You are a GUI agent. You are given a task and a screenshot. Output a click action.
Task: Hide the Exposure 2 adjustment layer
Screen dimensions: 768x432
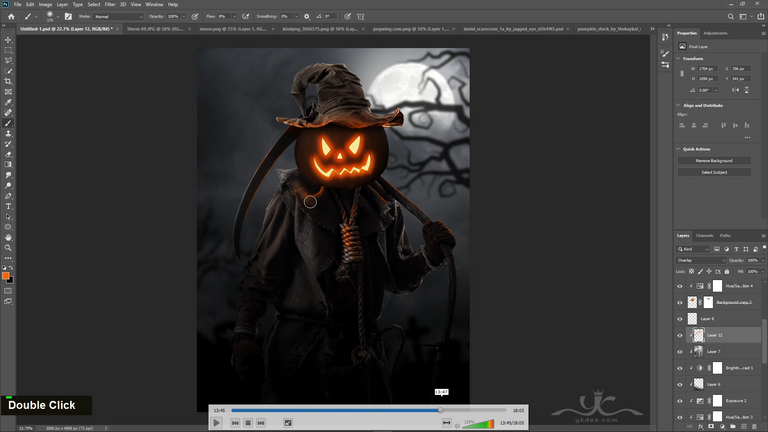tap(680, 401)
